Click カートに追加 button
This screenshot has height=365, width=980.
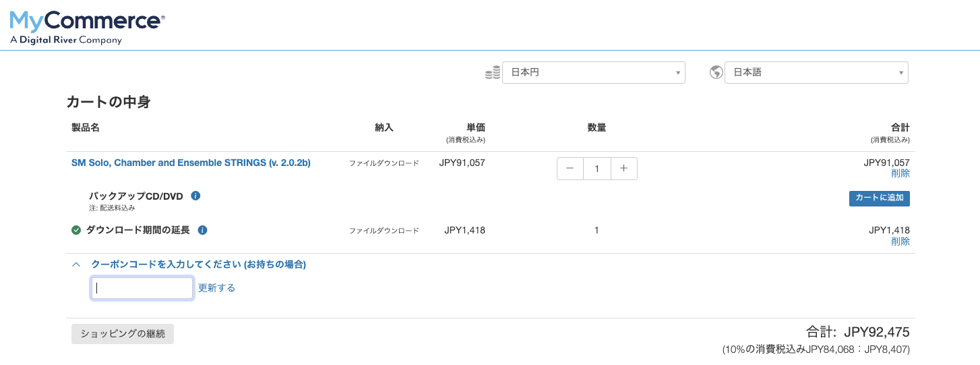click(879, 198)
